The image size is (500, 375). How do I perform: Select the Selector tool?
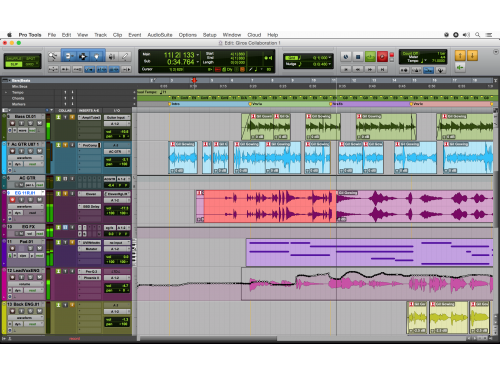pos(83,56)
